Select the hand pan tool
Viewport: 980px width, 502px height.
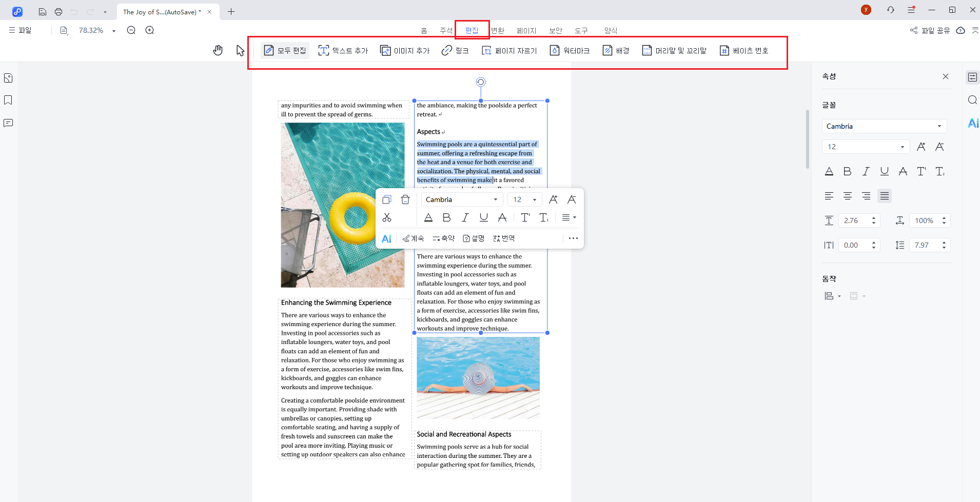(x=218, y=50)
